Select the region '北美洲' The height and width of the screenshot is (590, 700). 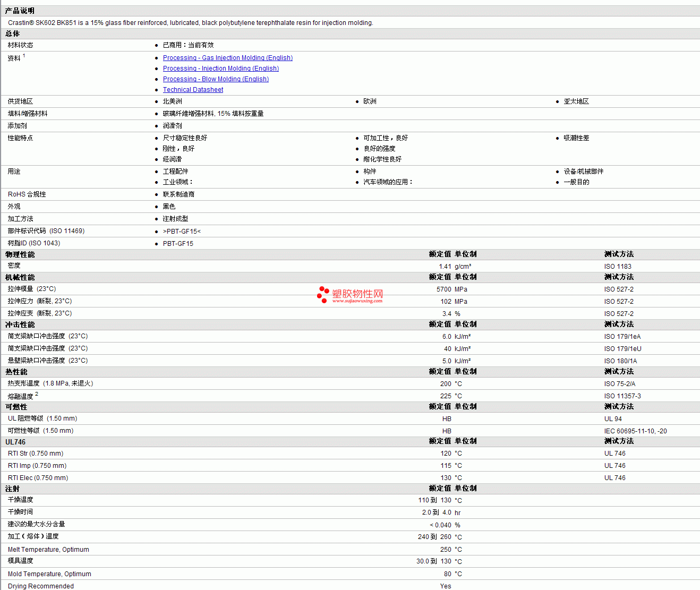172,101
